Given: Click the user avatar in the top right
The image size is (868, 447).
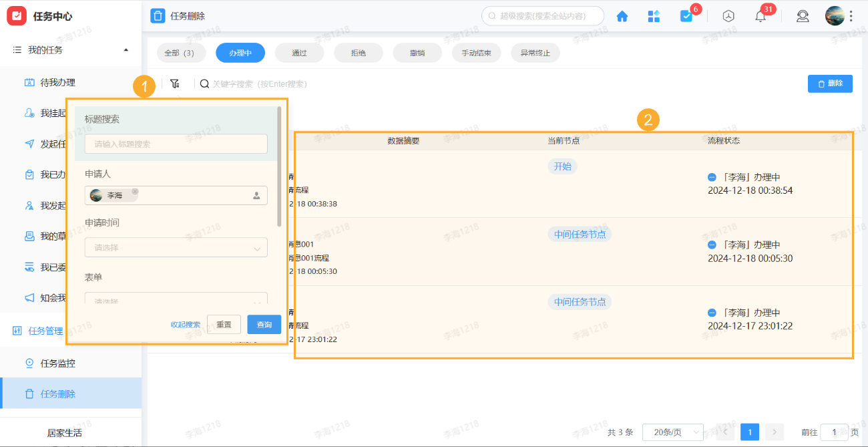Looking at the screenshot, I should tap(835, 15).
